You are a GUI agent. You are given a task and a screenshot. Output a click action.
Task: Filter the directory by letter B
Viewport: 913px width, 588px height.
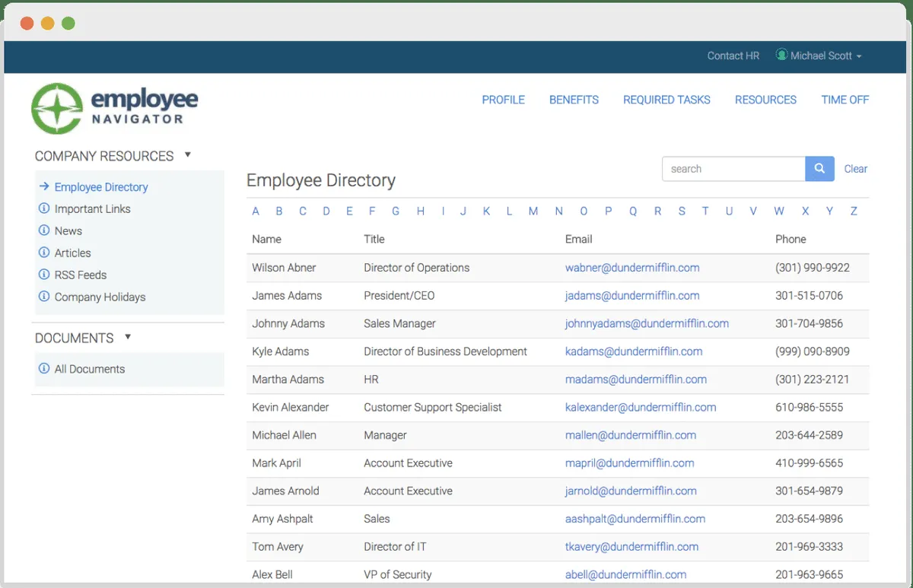279,211
